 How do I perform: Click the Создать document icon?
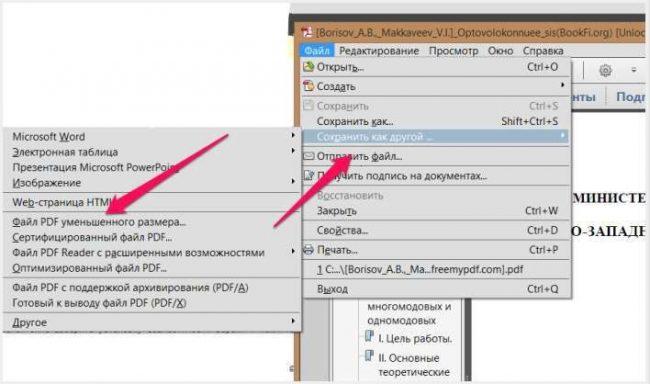tap(308, 86)
